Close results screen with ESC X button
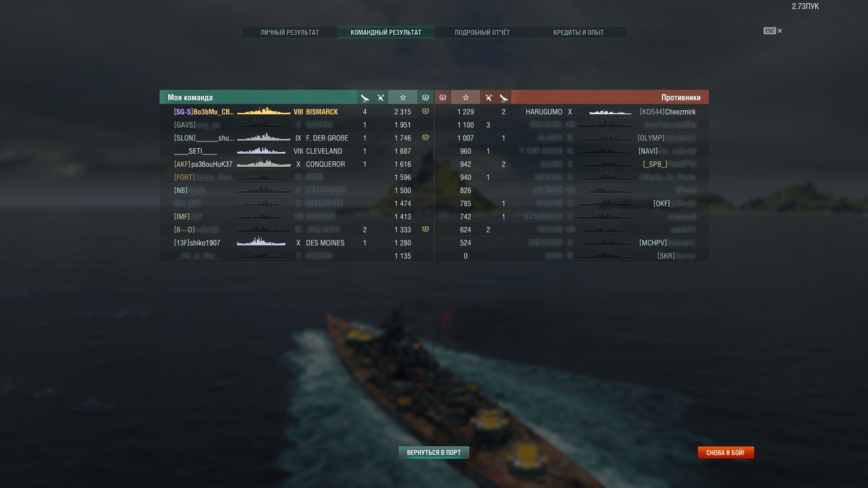Image resolution: width=868 pixels, height=488 pixels. [x=773, y=31]
